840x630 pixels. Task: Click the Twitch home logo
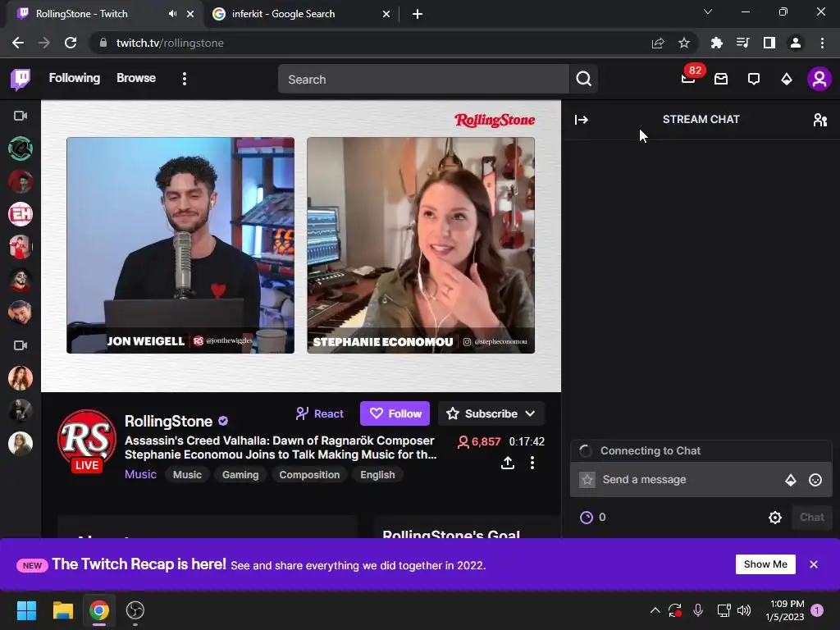(x=21, y=80)
